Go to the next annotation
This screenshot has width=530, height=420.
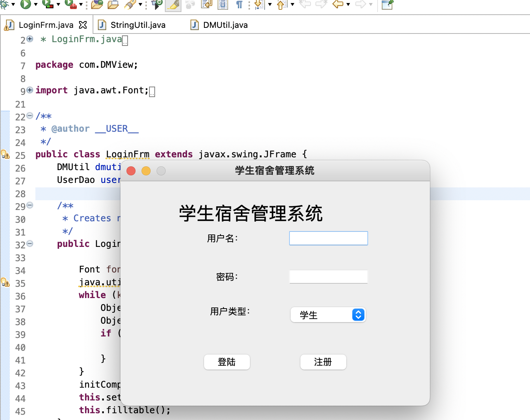[x=258, y=5]
